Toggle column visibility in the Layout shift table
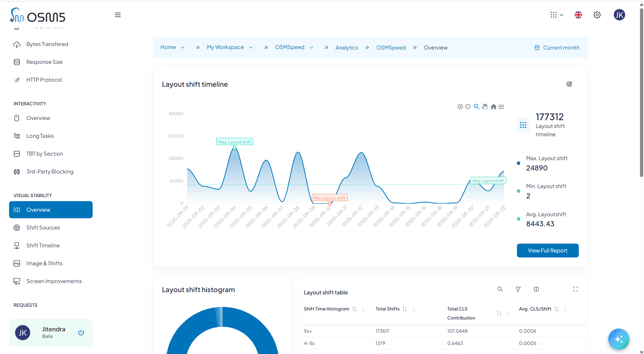644x354 pixels. click(536, 289)
